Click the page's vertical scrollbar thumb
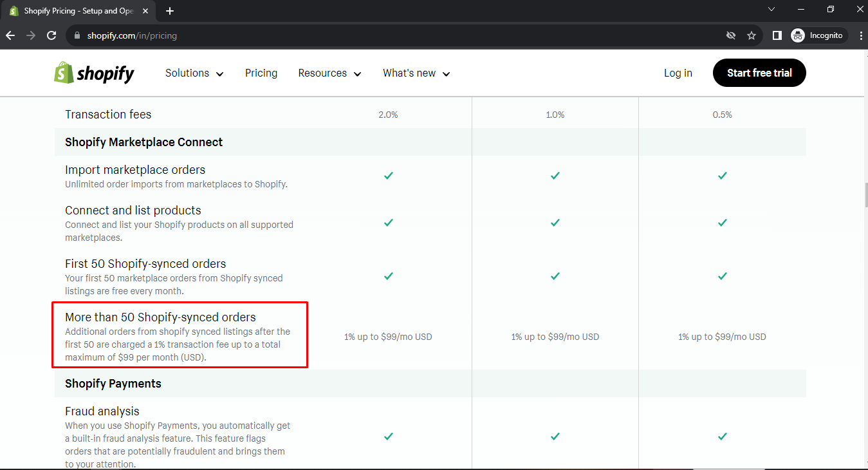Image resolution: width=868 pixels, height=470 pixels. [865, 194]
